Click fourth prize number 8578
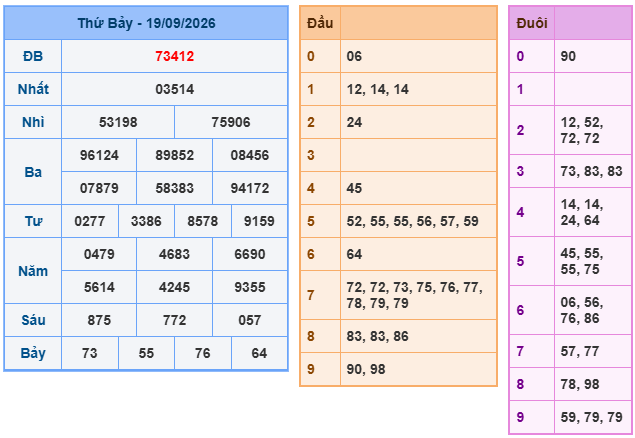The image size is (635, 438). tap(202, 221)
